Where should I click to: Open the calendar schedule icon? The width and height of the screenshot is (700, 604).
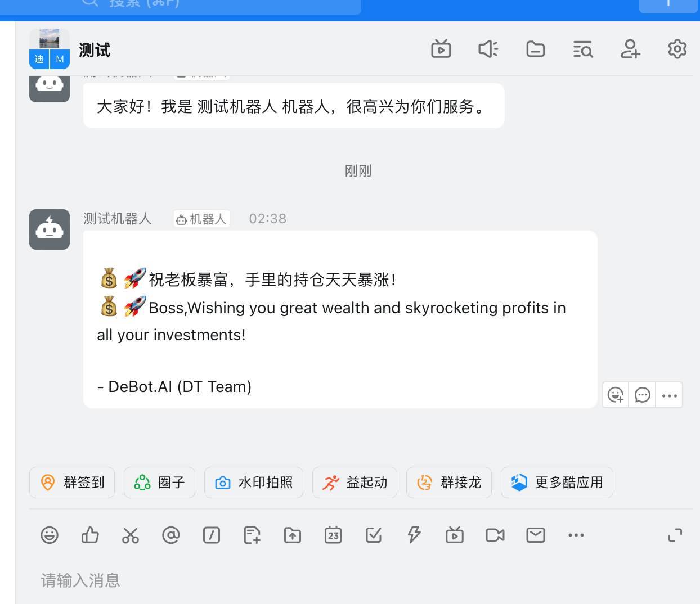(x=333, y=535)
